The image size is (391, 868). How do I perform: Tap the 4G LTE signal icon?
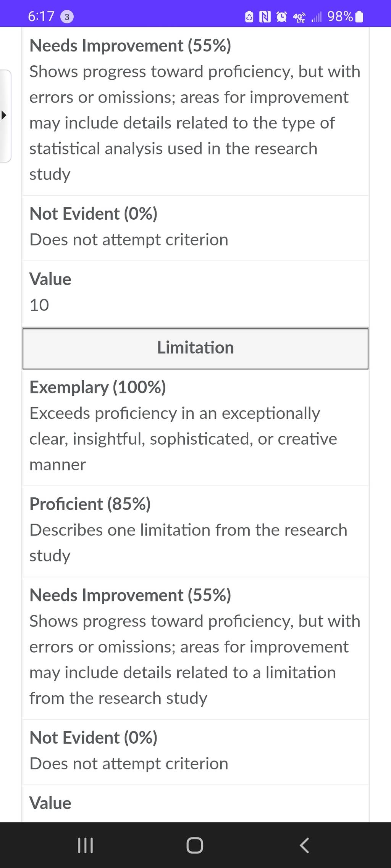299,17
